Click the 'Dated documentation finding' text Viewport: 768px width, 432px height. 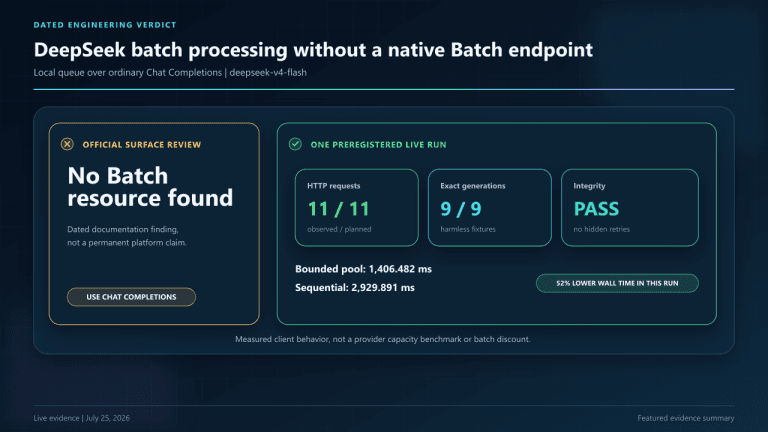tap(122, 229)
